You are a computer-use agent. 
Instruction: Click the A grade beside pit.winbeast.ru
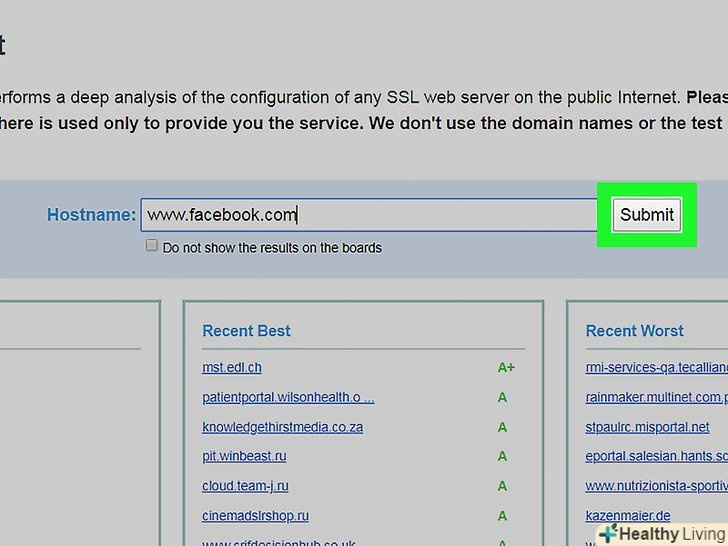click(x=502, y=456)
